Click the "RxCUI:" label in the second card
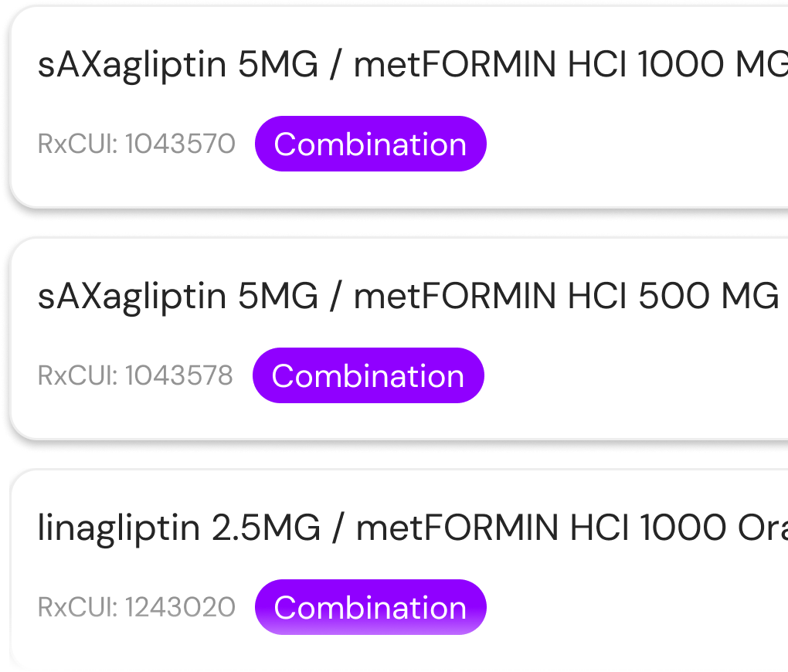The height and width of the screenshot is (672, 788). [76, 375]
